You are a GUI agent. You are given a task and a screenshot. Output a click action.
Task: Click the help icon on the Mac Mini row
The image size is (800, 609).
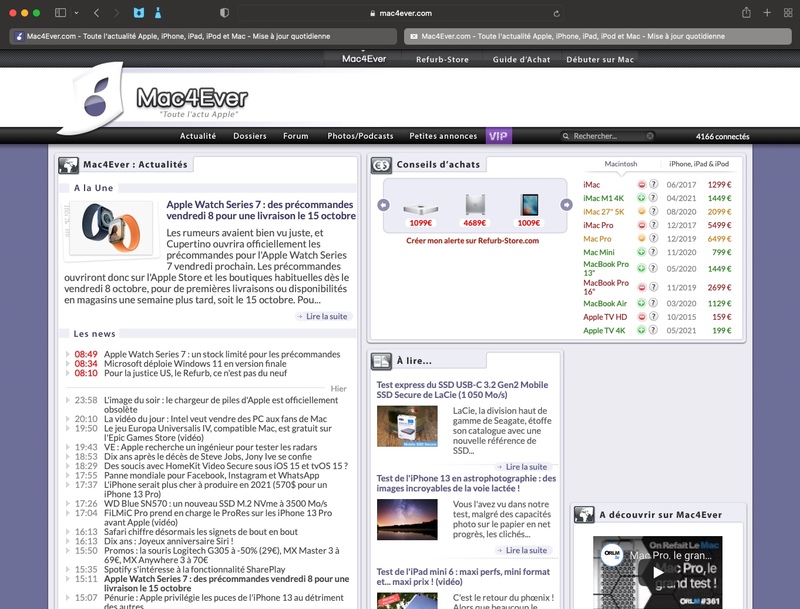pos(654,252)
